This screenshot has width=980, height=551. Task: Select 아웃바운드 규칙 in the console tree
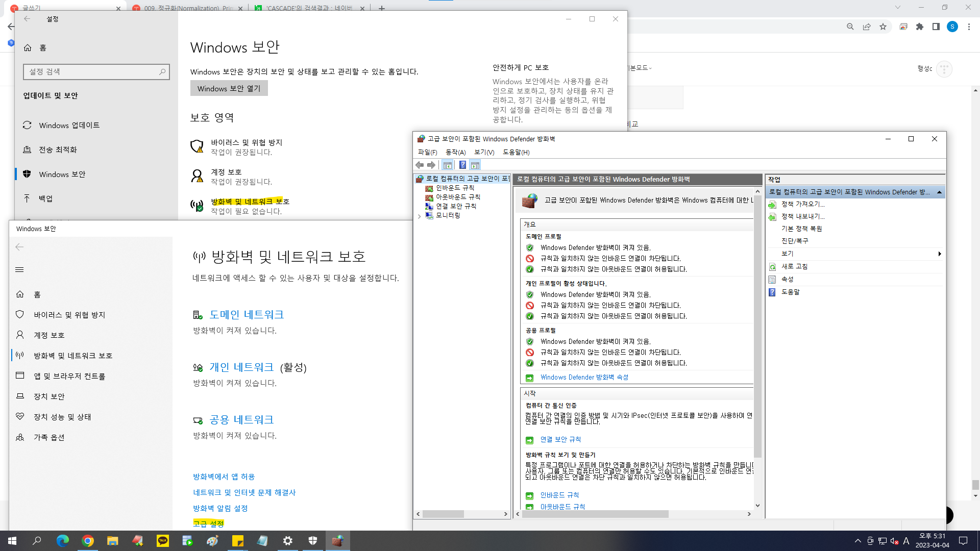point(458,197)
